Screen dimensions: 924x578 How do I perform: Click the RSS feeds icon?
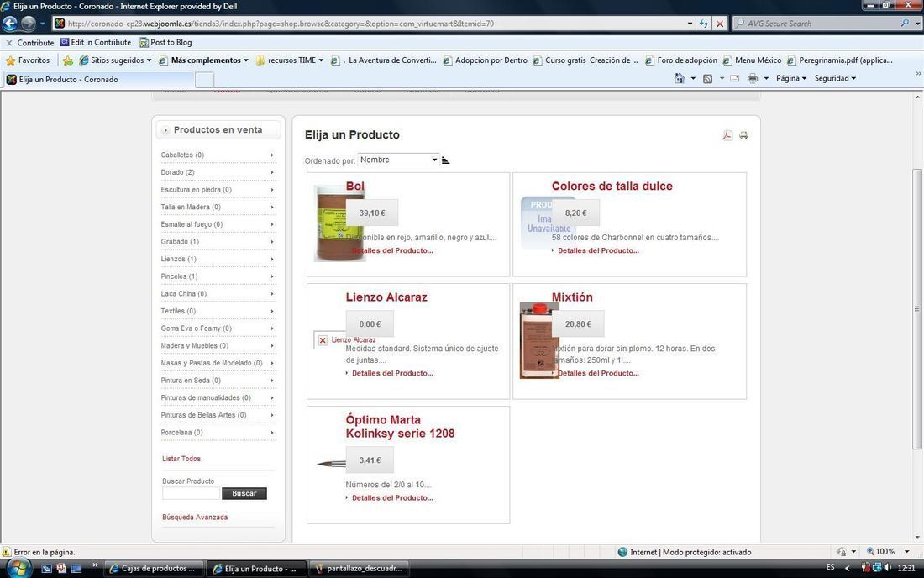pyautogui.click(x=708, y=78)
